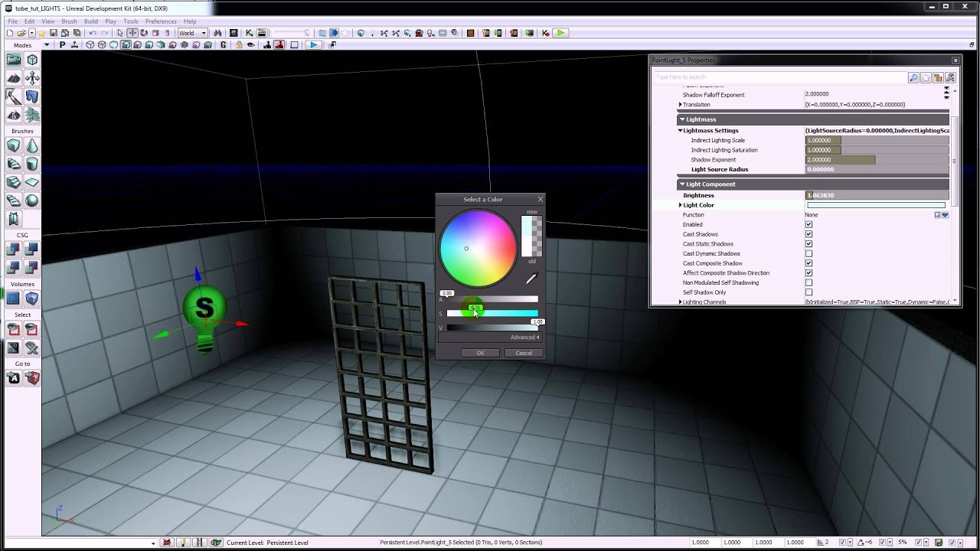Toggle Affect Composite Shadow Direction checkbox

click(x=808, y=273)
